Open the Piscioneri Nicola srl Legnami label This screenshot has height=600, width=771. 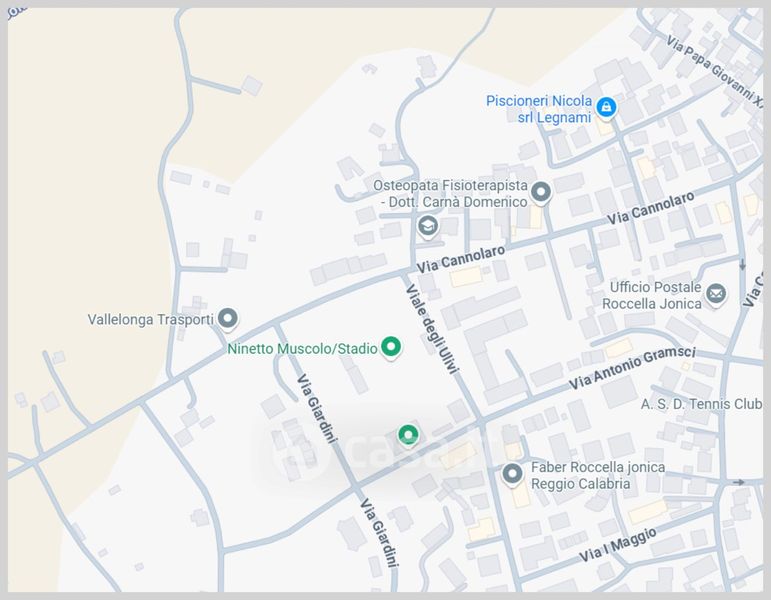538,109
